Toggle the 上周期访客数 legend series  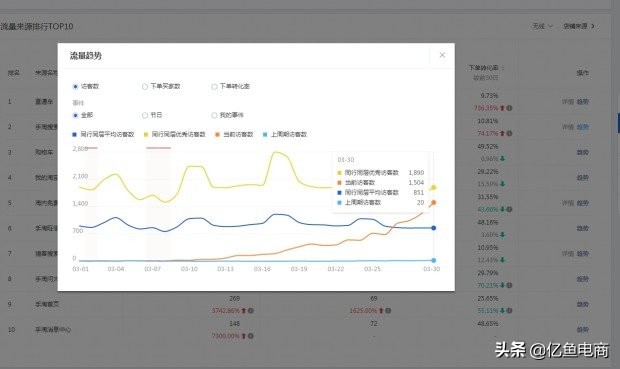(285, 134)
